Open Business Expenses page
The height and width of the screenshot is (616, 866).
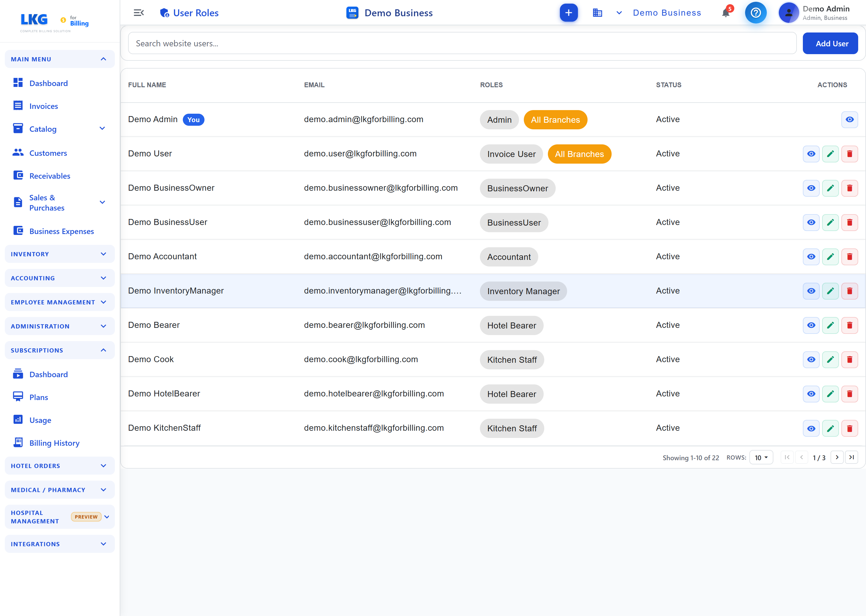pos(60,231)
